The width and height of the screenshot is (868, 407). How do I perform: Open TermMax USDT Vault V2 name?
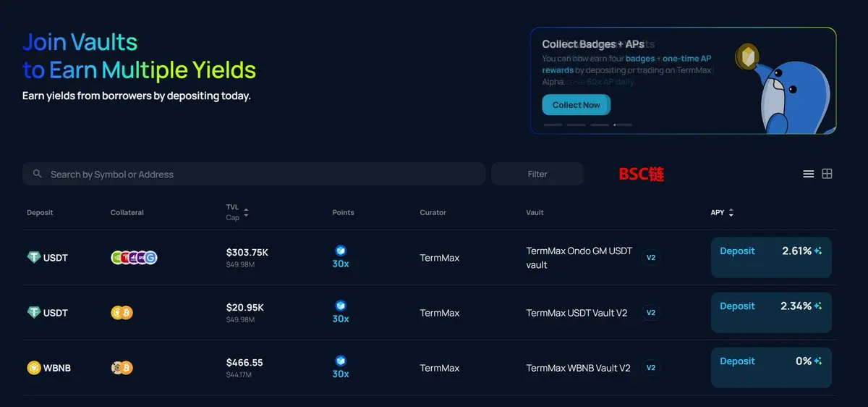(576, 313)
